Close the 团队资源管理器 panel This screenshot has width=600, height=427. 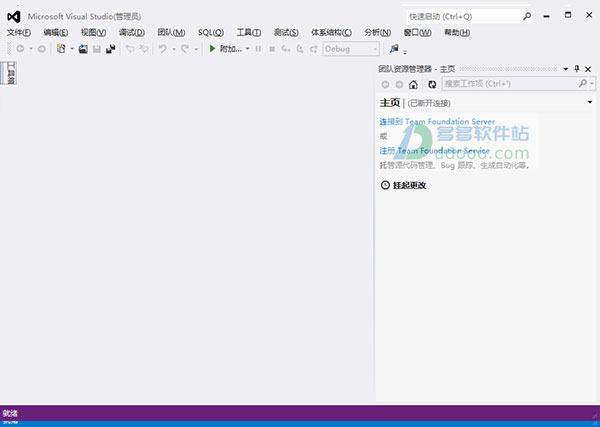[588, 69]
